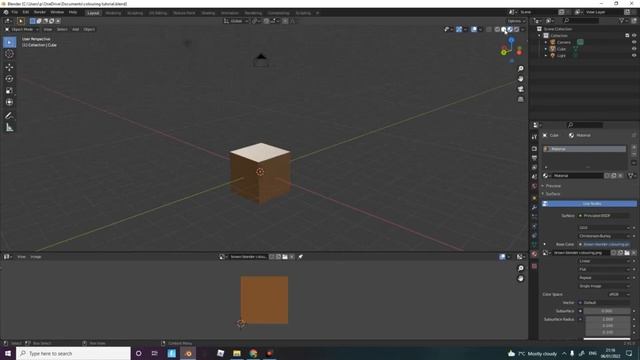Click the Windows Start button
The width and height of the screenshot is (640, 360).
click(x=8, y=353)
